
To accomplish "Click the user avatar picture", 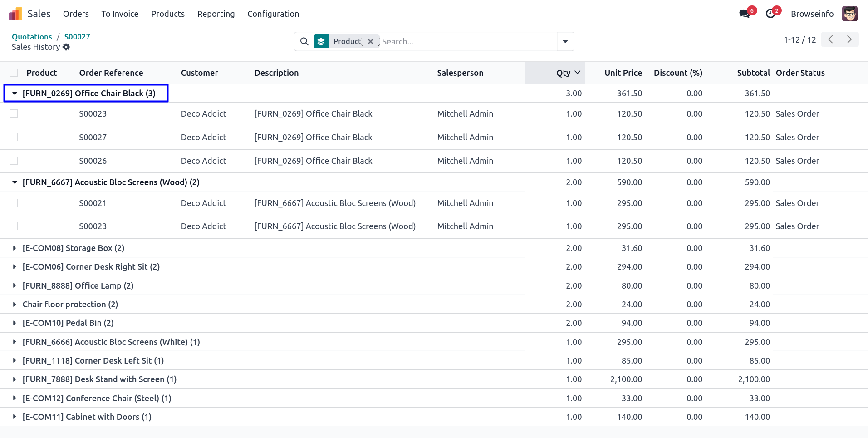I will 849,14.
